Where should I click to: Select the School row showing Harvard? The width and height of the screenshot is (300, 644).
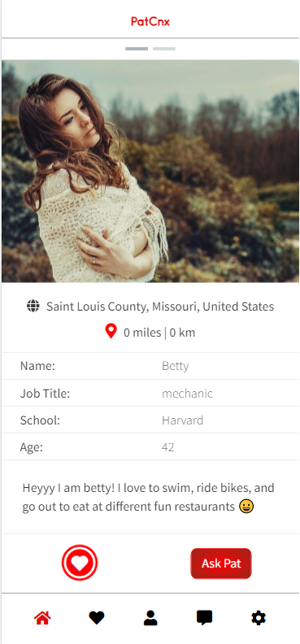[x=150, y=420]
